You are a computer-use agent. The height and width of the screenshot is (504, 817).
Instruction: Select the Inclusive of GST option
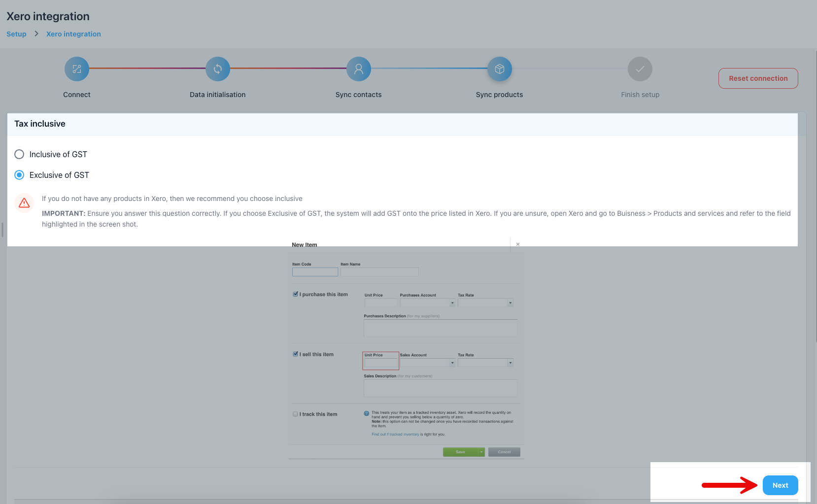(19, 154)
